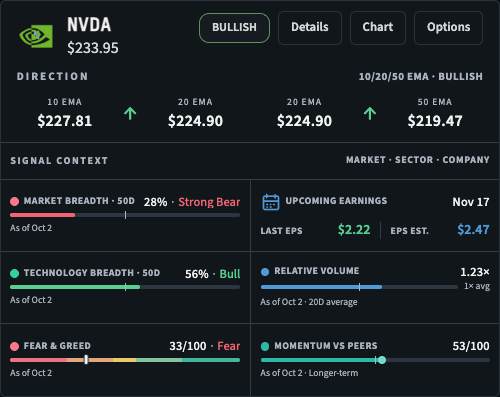This screenshot has width=500, height=397.
Task: Click the teal dot beside Momentum vs Peers
Action: pos(265,346)
